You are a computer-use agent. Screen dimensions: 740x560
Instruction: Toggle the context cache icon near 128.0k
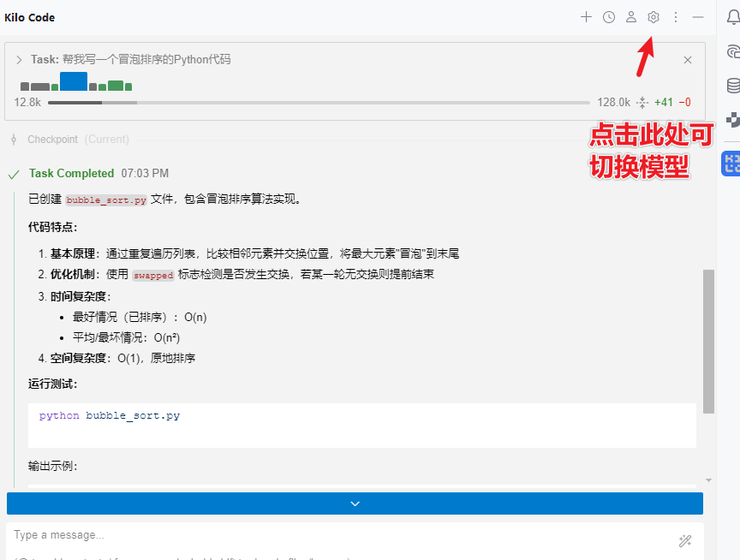[641, 102]
